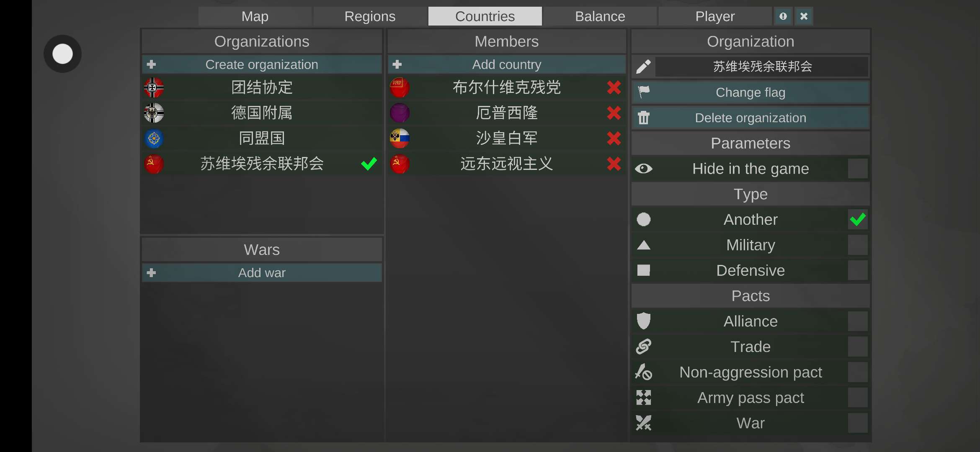Toggle Hide in the game checkbox
Viewport: 980px width, 452px height.
pos(857,169)
